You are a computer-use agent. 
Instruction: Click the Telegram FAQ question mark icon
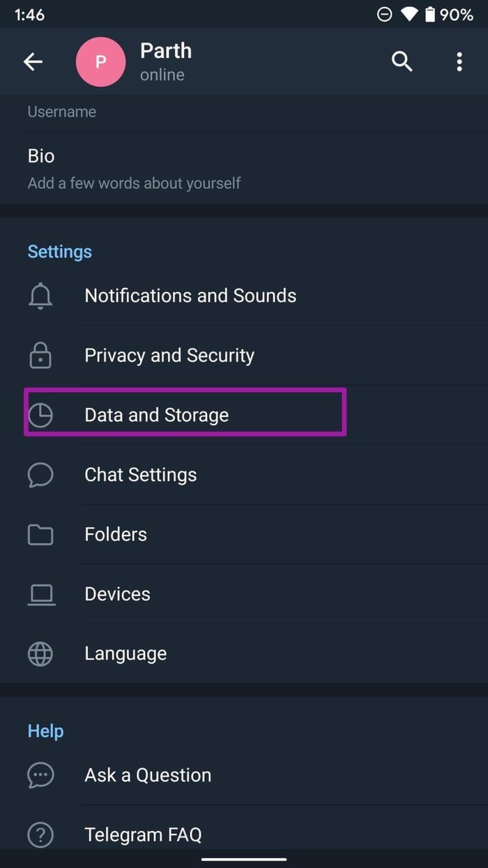pos(40,835)
